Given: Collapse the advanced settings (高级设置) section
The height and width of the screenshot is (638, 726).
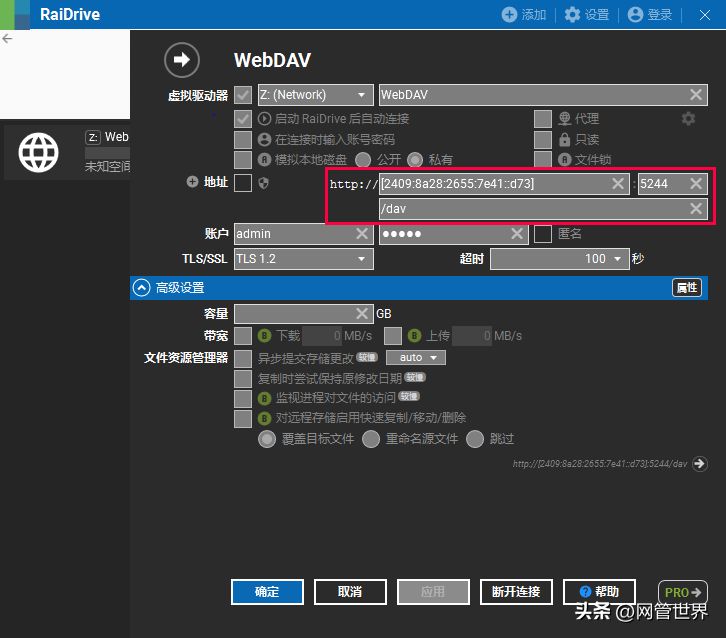Looking at the screenshot, I should [141, 288].
